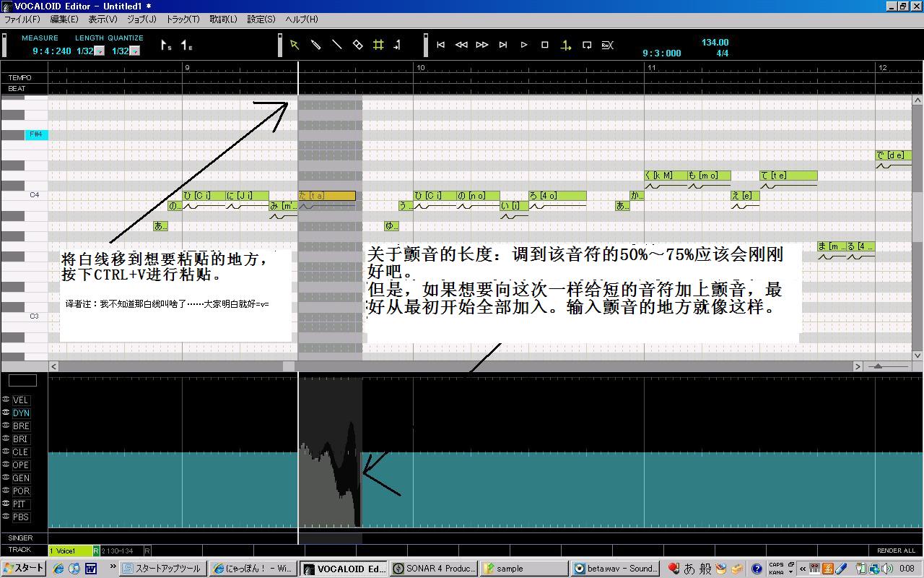The width and height of the screenshot is (924, 578).
Task: Click the start marker flag icon
Action: click(x=166, y=46)
